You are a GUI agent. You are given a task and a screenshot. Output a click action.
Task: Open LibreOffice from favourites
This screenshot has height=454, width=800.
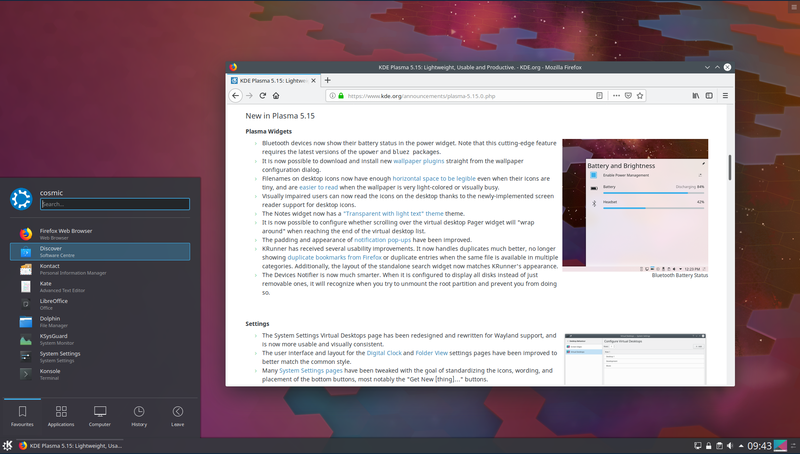click(100, 304)
